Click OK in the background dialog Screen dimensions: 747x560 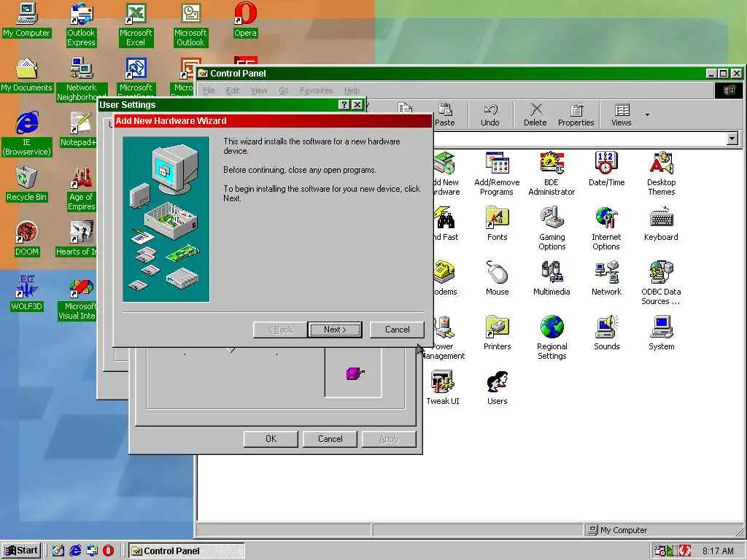pos(271,439)
